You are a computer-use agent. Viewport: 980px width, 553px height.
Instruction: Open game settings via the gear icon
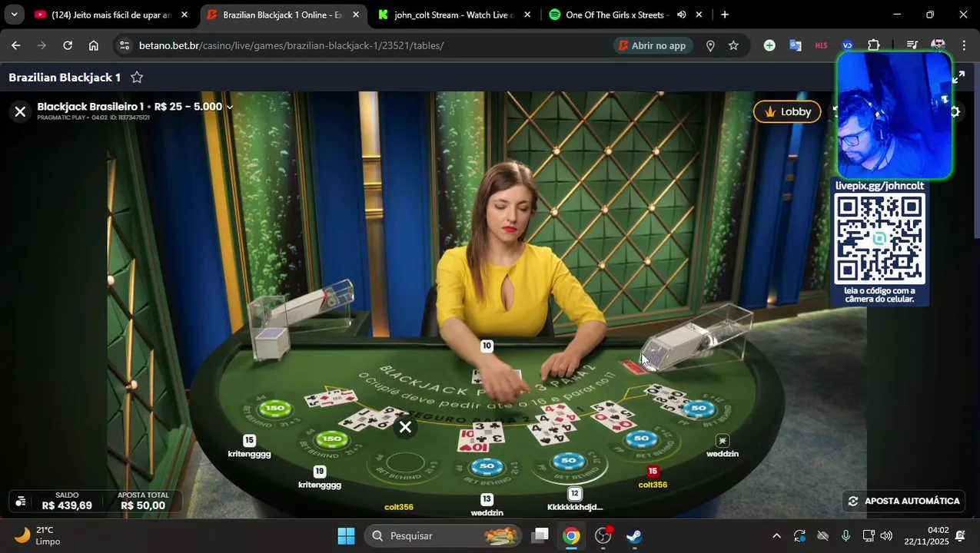(955, 111)
